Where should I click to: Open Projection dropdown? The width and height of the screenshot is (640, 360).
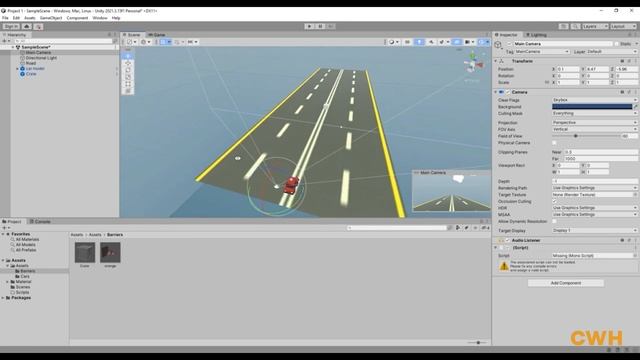point(594,122)
